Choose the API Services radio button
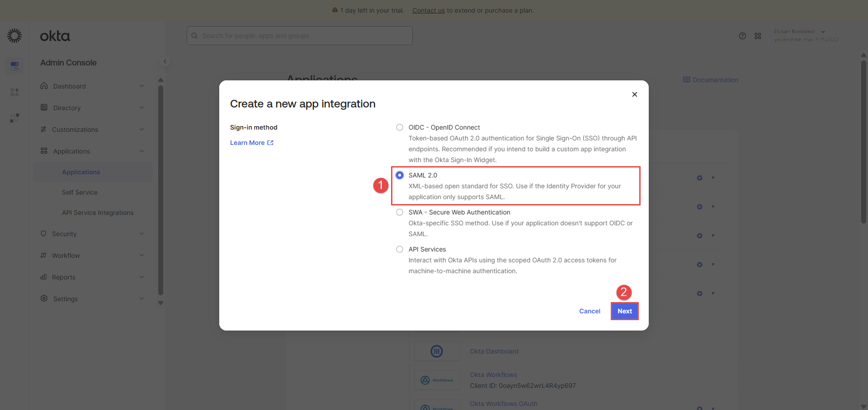 click(x=400, y=249)
